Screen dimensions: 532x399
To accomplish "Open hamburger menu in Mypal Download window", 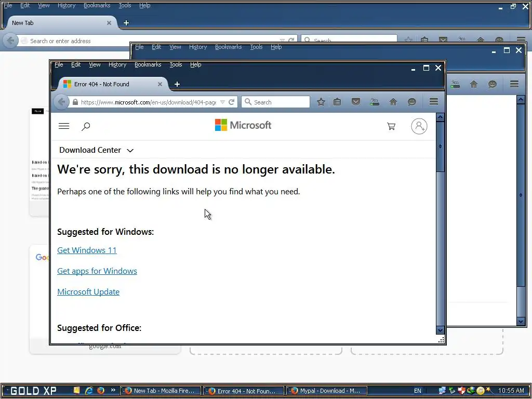I will tap(514, 84).
